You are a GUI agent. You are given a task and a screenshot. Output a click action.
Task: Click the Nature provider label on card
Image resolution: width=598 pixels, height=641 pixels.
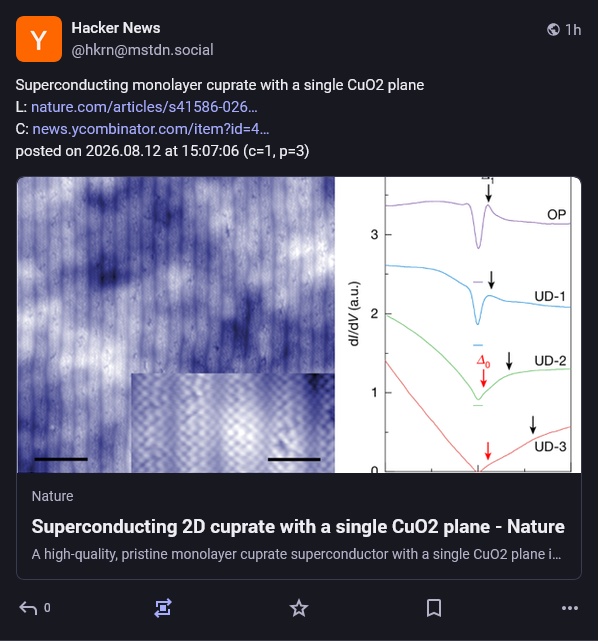tap(53, 496)
